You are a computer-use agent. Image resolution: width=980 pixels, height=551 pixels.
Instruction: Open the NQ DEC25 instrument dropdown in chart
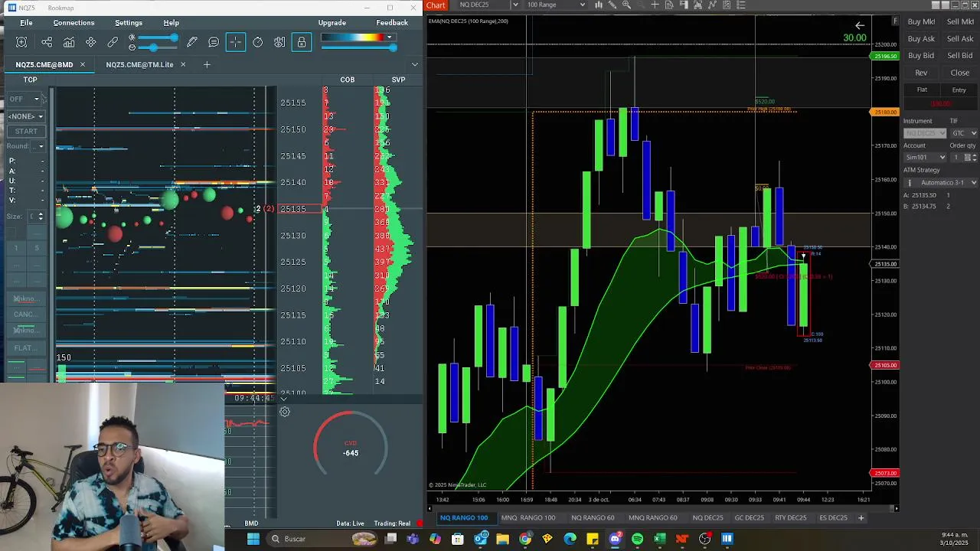pos(514,5)
